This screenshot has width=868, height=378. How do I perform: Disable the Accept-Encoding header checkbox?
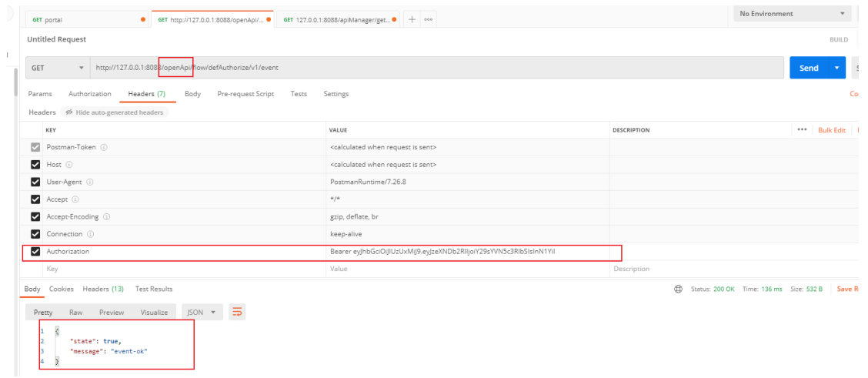click(x=35, y=216)
